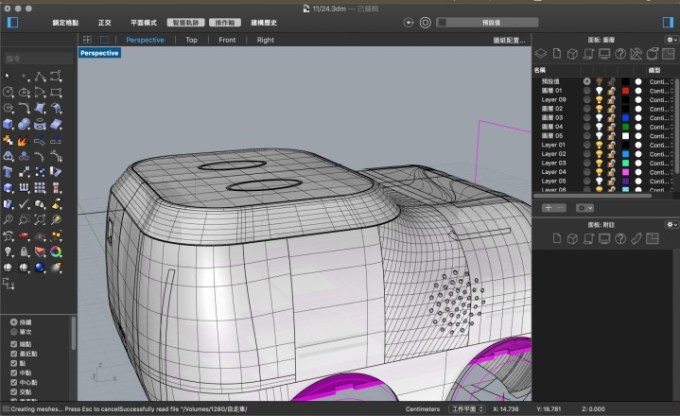The image size is (680, 416).
Task: Click the padlock Lock objects tool
Action: pos(24,252)
